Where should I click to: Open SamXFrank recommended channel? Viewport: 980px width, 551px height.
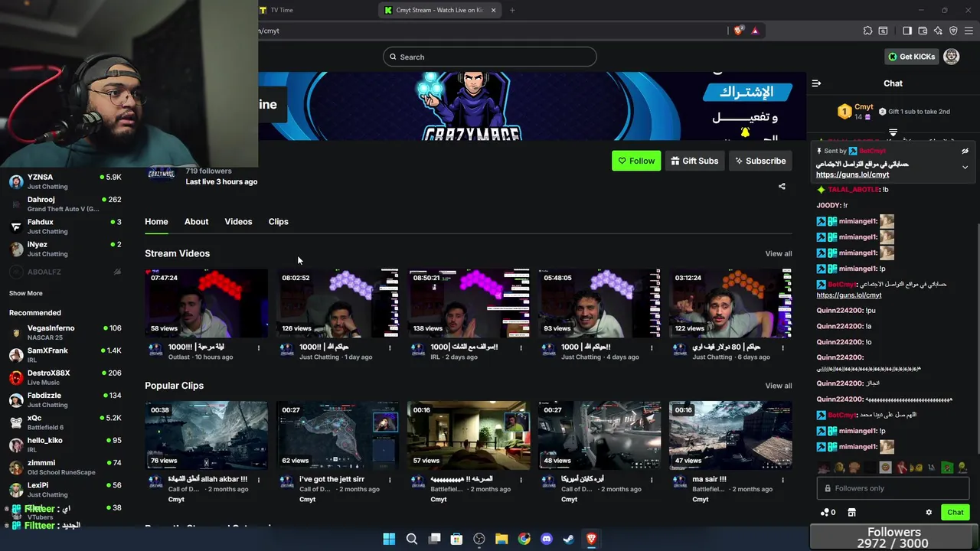click(x=65, y=354)
